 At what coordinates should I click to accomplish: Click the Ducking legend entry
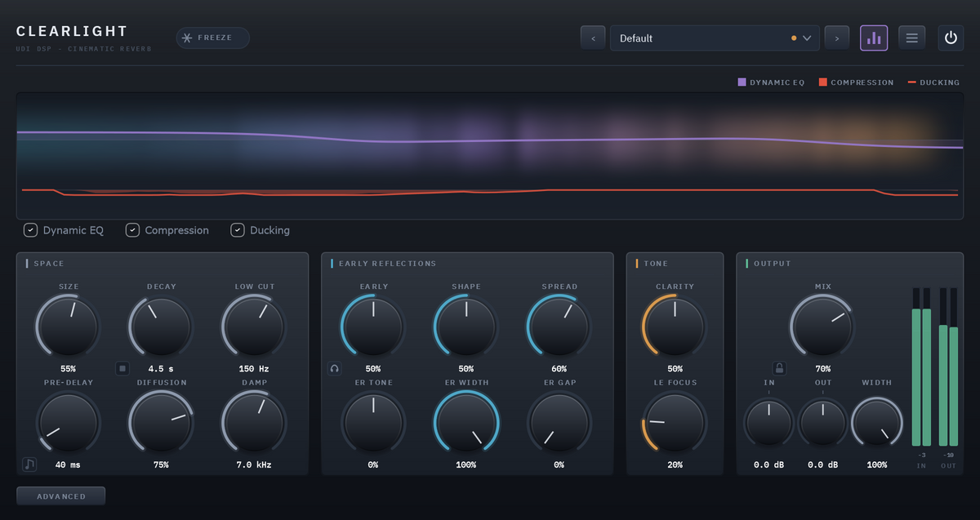tap(933, 82)
